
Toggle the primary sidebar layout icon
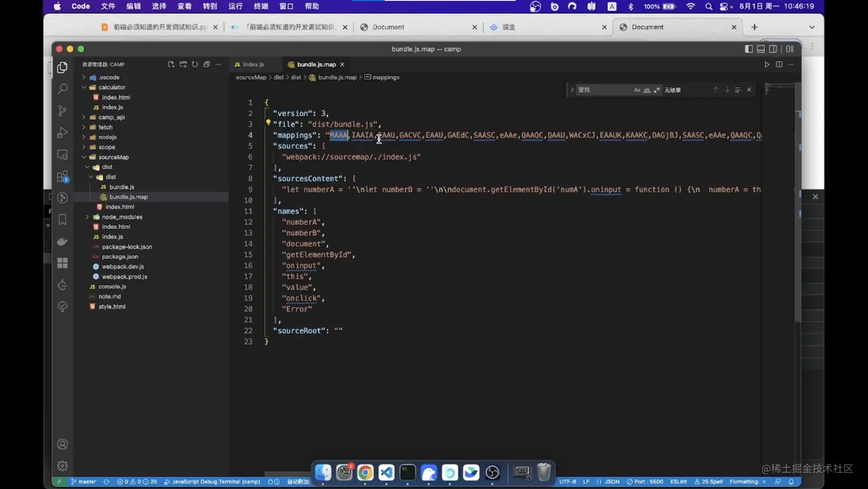tap(749, 49)
